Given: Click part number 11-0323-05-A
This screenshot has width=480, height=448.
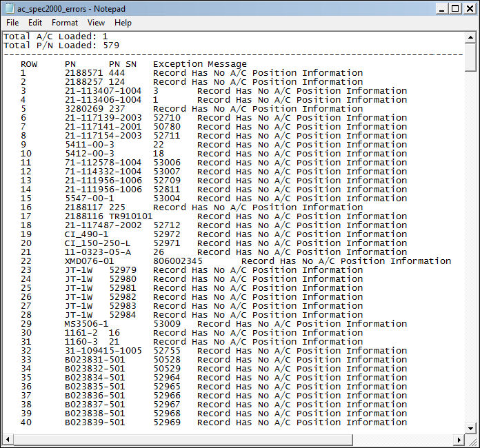Looking at the screenshot, I should click(x=98, y=252).
